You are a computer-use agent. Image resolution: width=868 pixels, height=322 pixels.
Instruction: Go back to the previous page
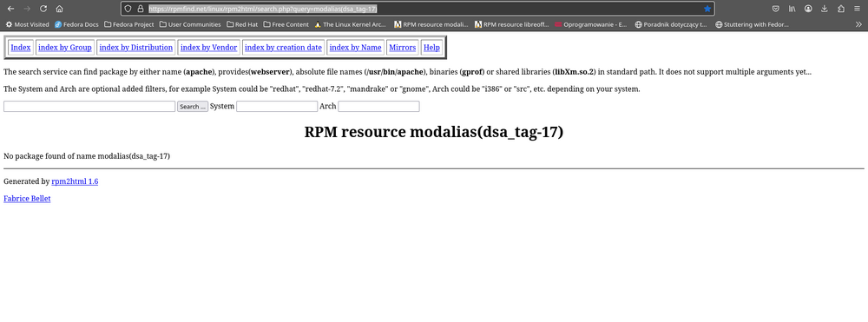(x=10, y=9)
